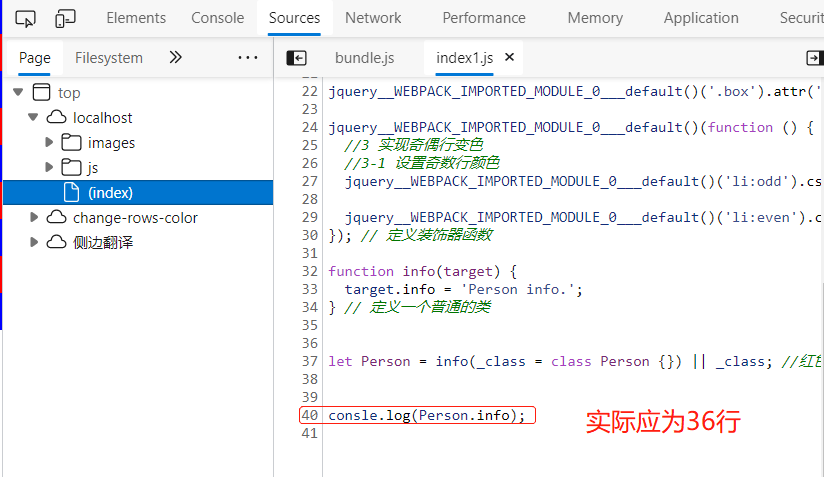
Task: Set breakpoint on line number 40
Action: (x=310, y=415)
